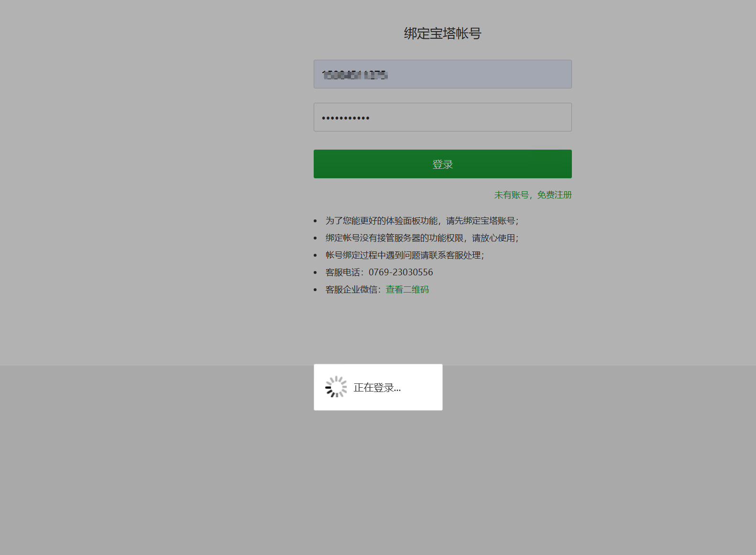Viewport: 756px width, 555px height.
Task: Click the 客服企业微信 label text
Action: [353, 290]
